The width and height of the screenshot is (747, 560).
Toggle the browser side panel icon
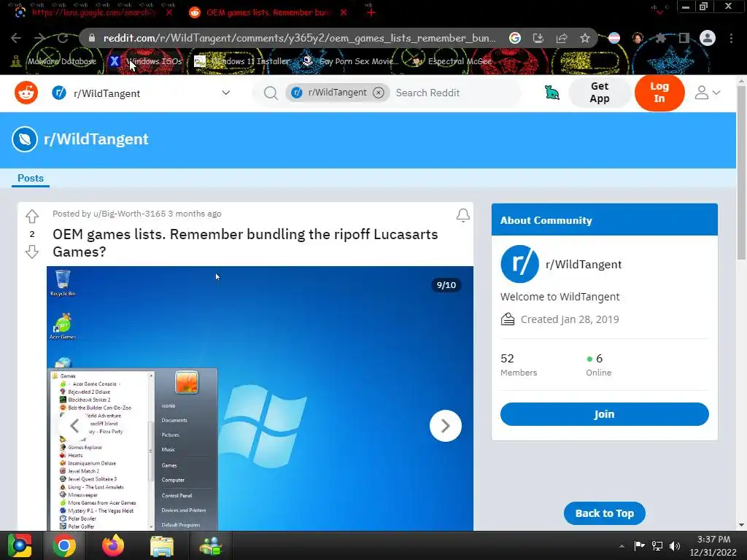point(684,38)
